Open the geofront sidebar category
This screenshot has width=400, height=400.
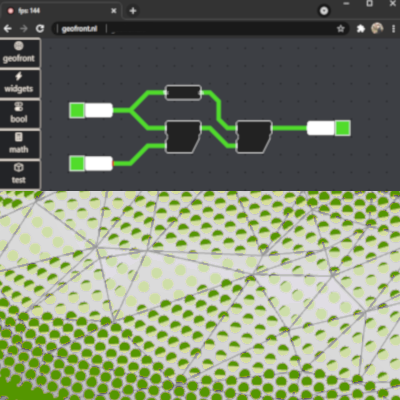click(x=20, y=53)
